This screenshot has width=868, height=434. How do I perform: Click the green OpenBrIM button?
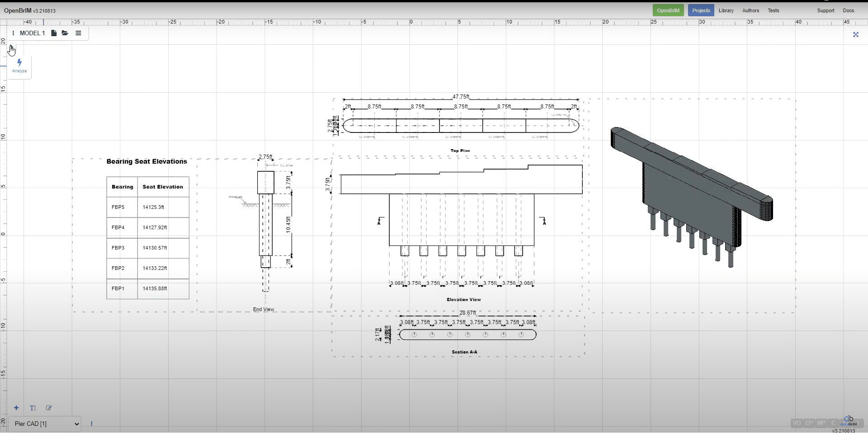pos(668,10)
